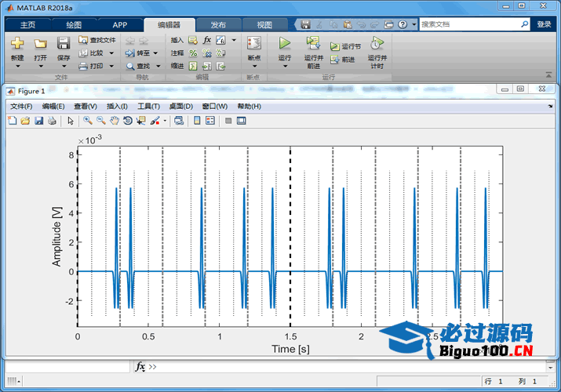Click the 运行节 (Run Section) button
561x392 pixels.
[345, 46]
